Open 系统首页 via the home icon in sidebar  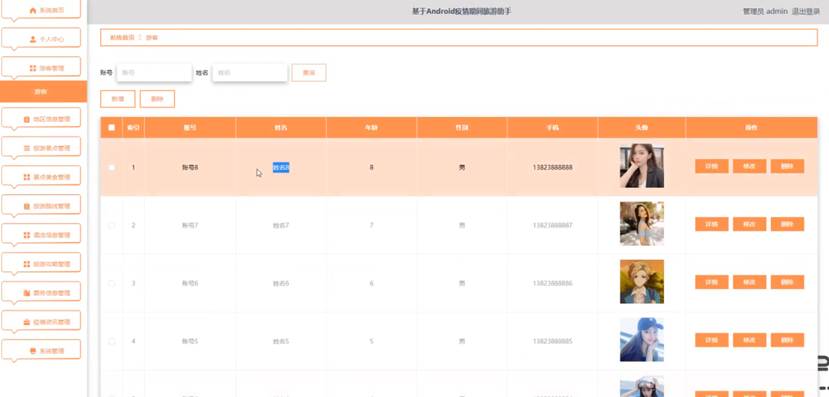(33, 11)
